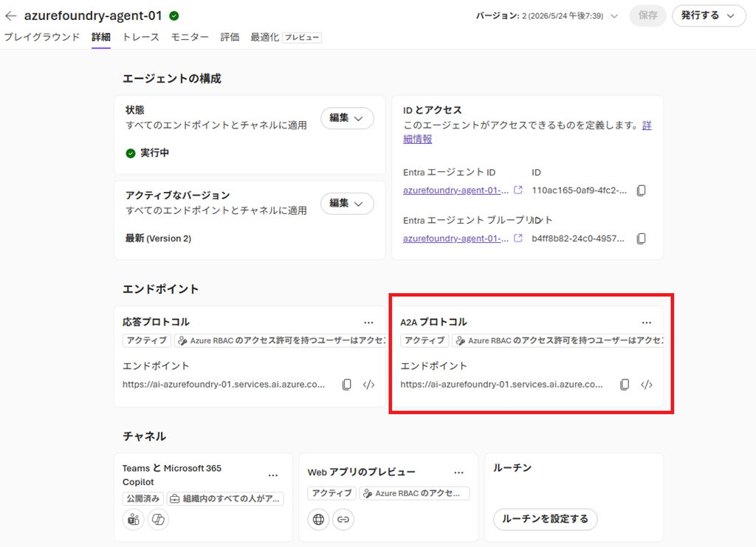This screenshot has width=756, height=547.
Task: Click the Azure RBAC tag in Web アプリのプレビュー
Action: click(415, 494)
